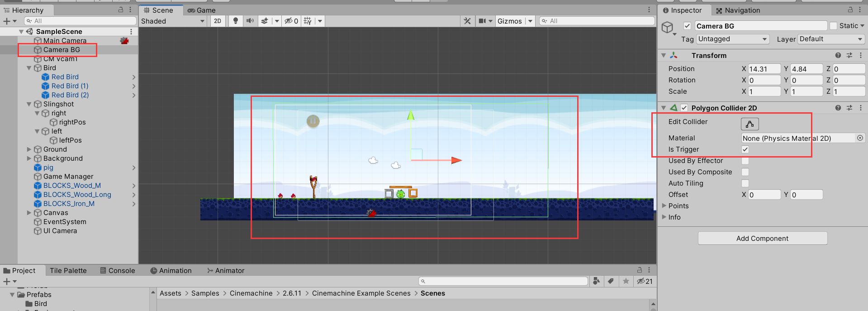Image resolution: width=868 pixels, height=311 pixels.
Task: Switch to the Game tab
Action: [x=202, y=10]
